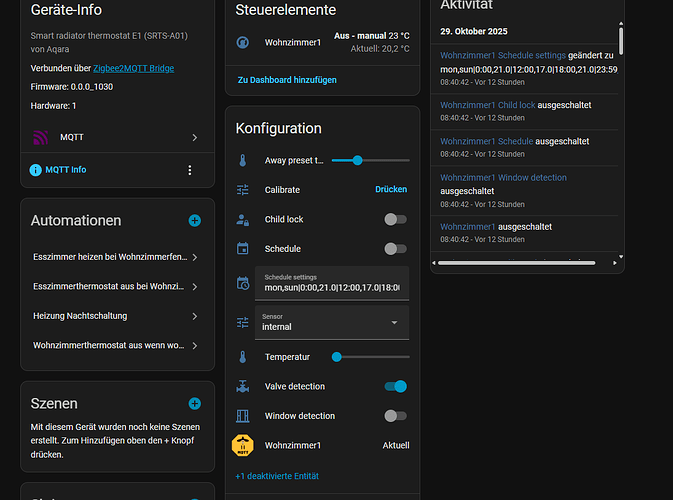This screenshot has width=673, height=500.
Task: Click the activity scroll right arrow
Action: point(615,263)
